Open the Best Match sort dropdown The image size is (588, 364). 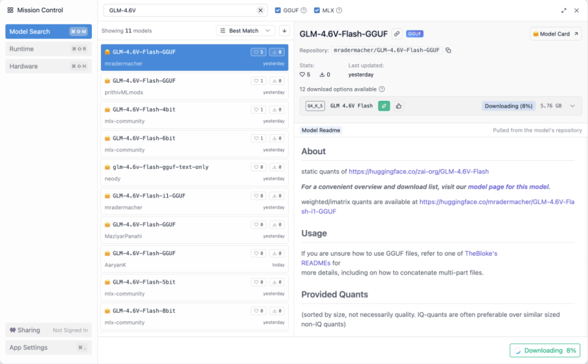click(246, 31)
